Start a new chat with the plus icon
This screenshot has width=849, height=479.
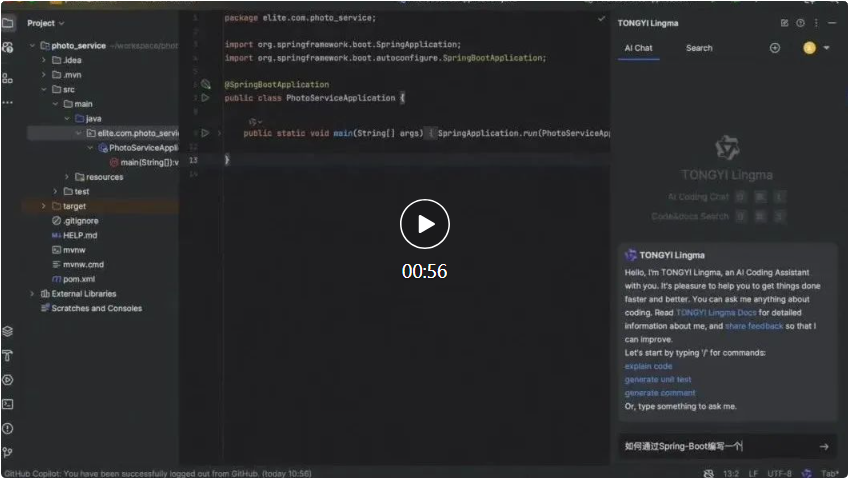click(775, 48)
